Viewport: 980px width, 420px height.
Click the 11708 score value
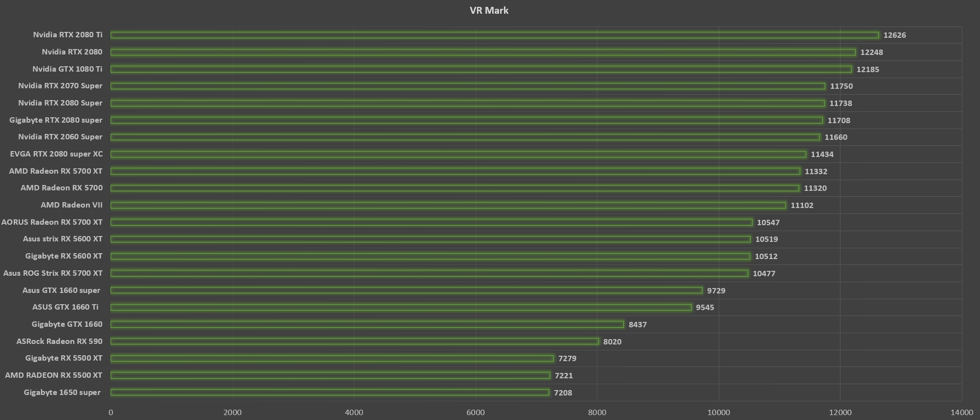839,121
